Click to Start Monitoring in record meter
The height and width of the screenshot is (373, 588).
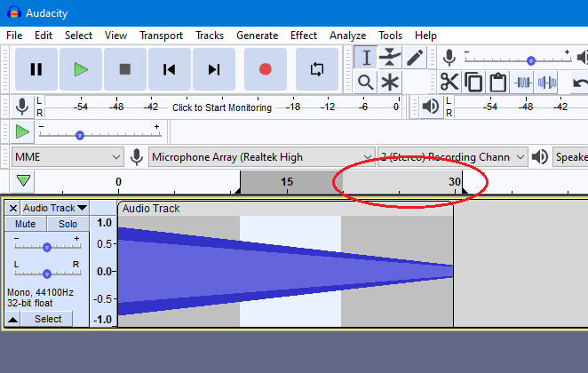[x=222, y=107]
